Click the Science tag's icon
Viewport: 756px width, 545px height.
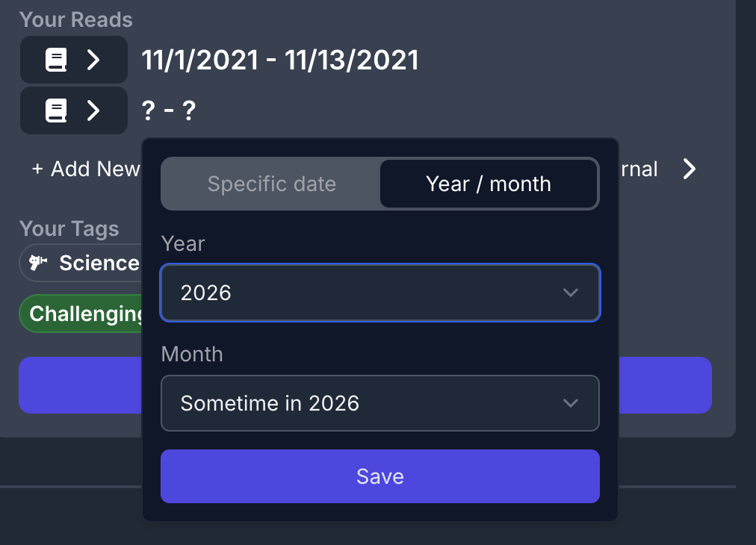tap(38, 263)
